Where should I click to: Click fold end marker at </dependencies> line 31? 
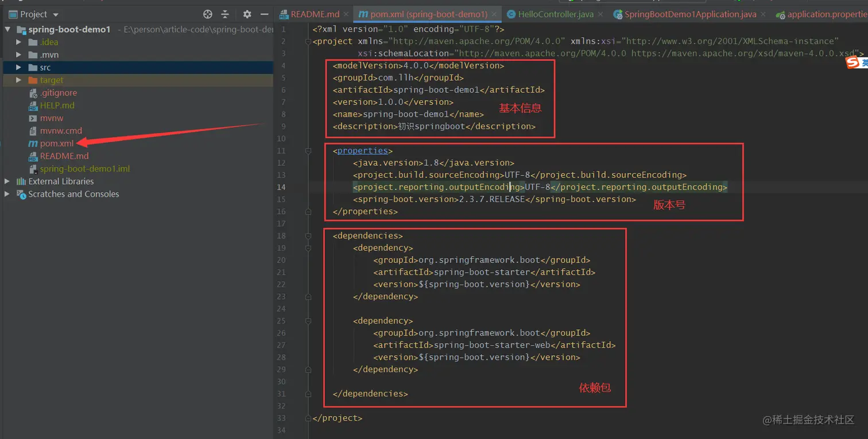308,394
